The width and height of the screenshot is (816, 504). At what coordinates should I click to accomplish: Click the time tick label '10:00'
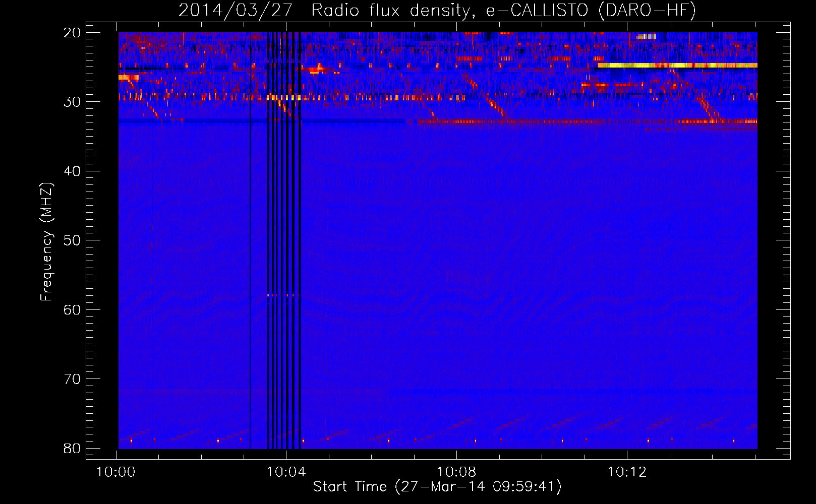pos(116,472)
